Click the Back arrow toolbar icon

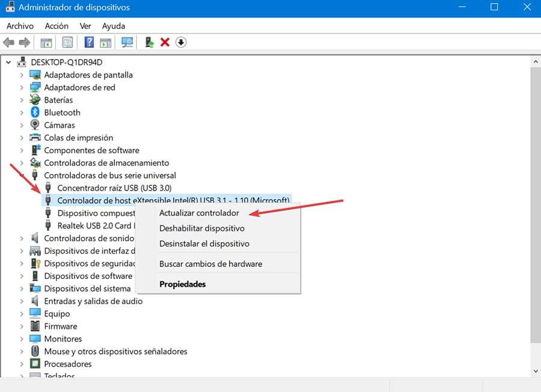pos(8,43)
